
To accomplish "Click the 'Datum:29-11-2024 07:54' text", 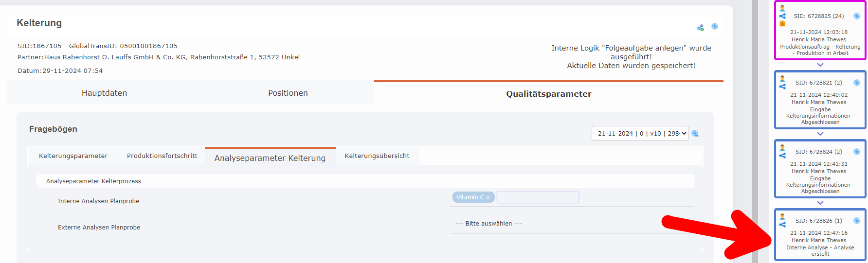I will tap(60, 70).
